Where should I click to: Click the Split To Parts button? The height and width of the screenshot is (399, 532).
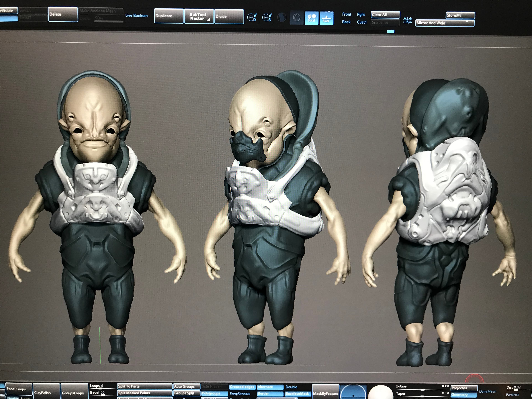[x=145, y=386]
